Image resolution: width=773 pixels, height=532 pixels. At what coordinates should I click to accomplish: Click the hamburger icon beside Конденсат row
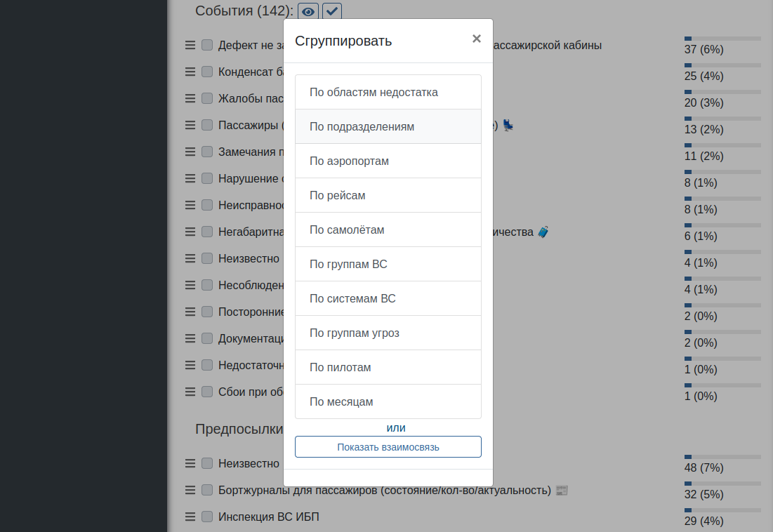[x=190, y=71]
